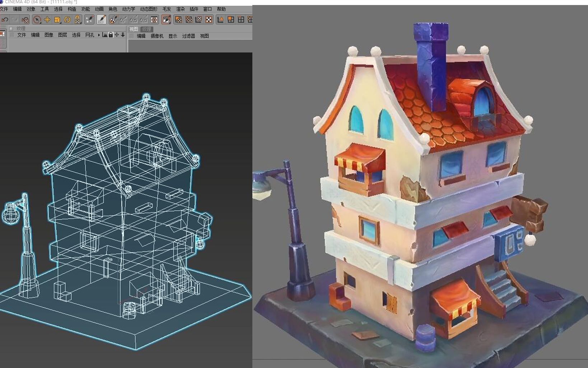Open 显示 menu in viewport
The image size is (588, 368).
pyautogui.click(x=173, y=36)
